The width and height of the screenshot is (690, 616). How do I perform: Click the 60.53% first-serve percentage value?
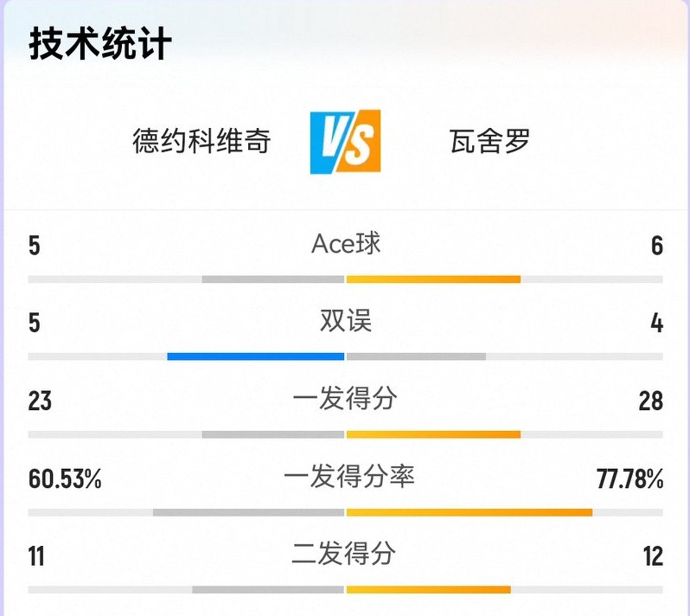(x=65, y=478)
